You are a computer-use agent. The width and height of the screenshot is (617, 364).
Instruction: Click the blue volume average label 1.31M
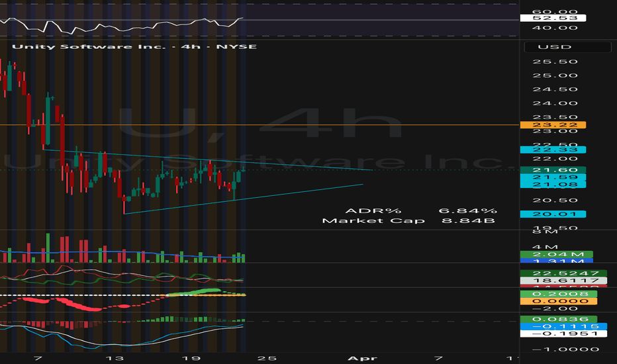[x=556, y=261]
